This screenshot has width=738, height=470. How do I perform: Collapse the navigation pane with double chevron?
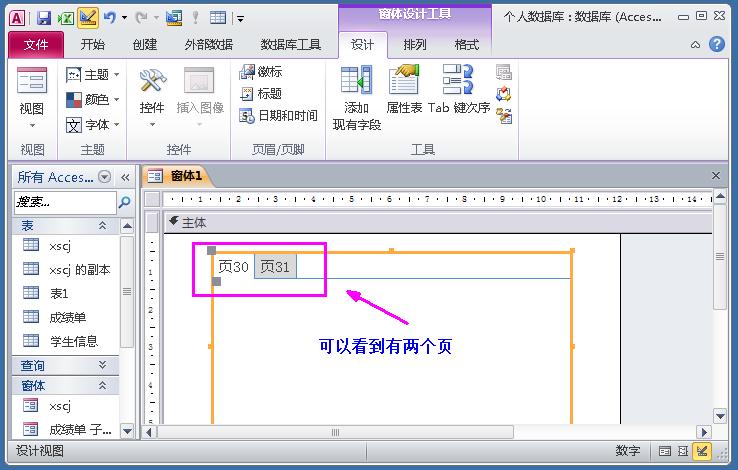(125, 177)
